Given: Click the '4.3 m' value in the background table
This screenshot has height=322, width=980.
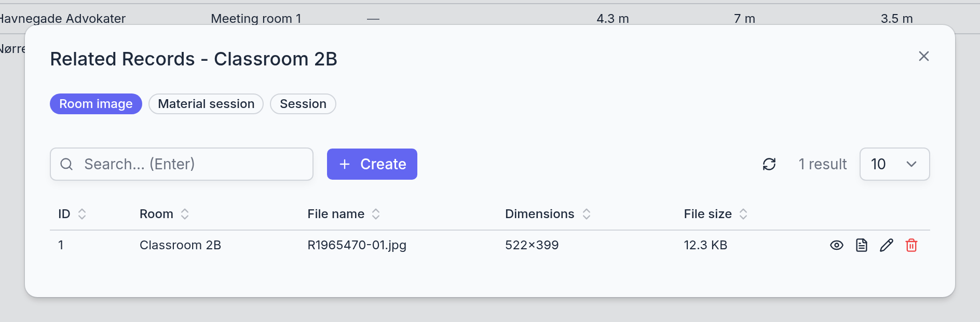Looking at the screenshot, I should tap(612, 19).
